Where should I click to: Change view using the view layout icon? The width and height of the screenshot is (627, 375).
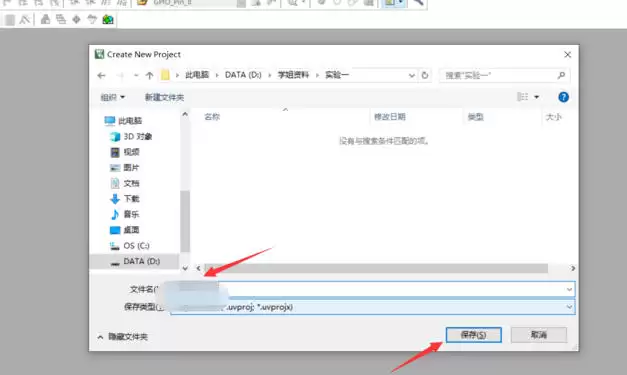coord(523,97)
